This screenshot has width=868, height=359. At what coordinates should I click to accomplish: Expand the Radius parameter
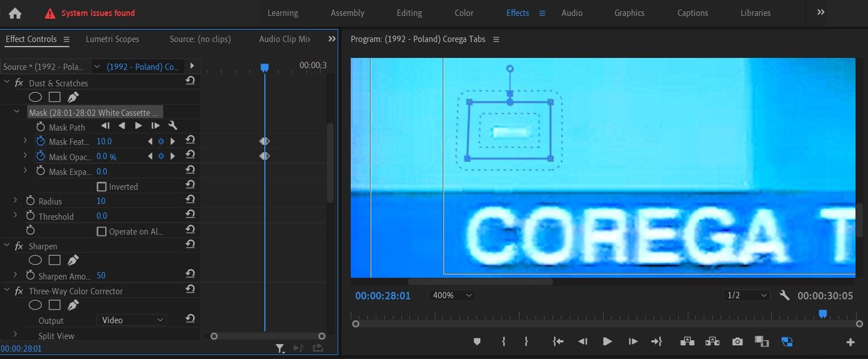(15, 200)
